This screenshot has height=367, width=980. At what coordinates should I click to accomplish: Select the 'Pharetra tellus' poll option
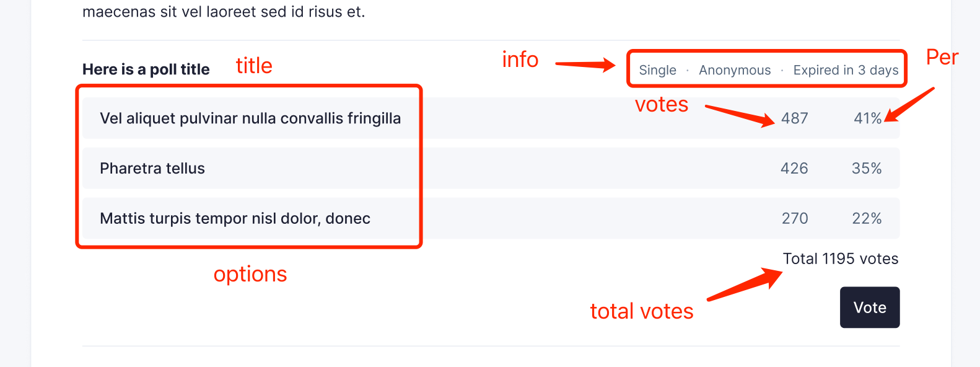click(152, 168)
